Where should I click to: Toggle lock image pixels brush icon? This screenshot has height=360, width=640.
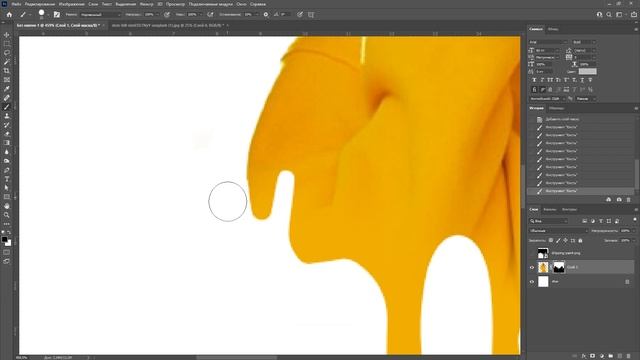point(558,240)
